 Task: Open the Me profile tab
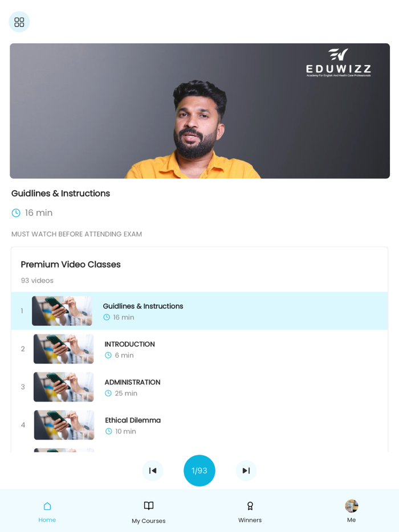[x=352, y=511]
